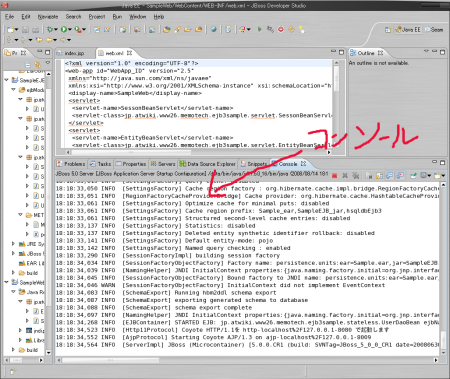The image size is (450, 379).
Task: Close the Console view tab
Action: 303,164
